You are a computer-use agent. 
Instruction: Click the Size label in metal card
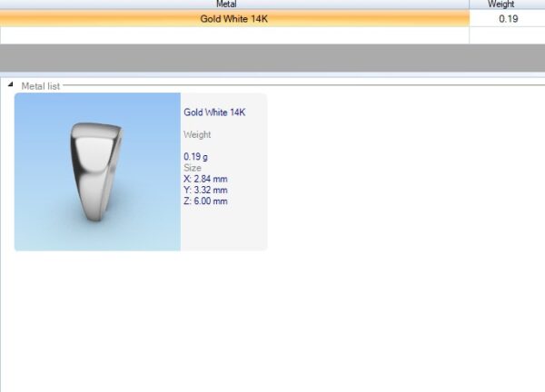click(193, 168)
